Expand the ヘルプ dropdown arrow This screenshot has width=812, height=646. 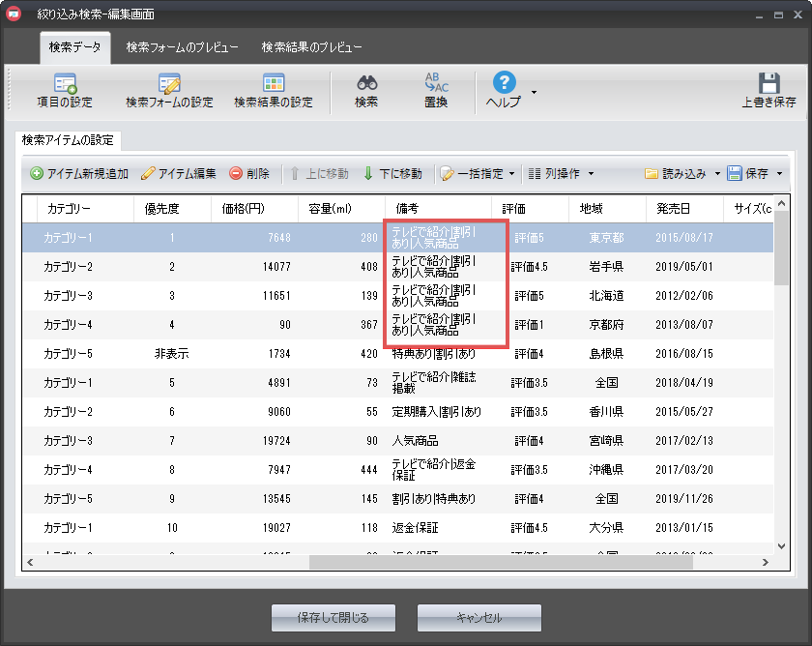pyautogui.click(x=534, y=93)
